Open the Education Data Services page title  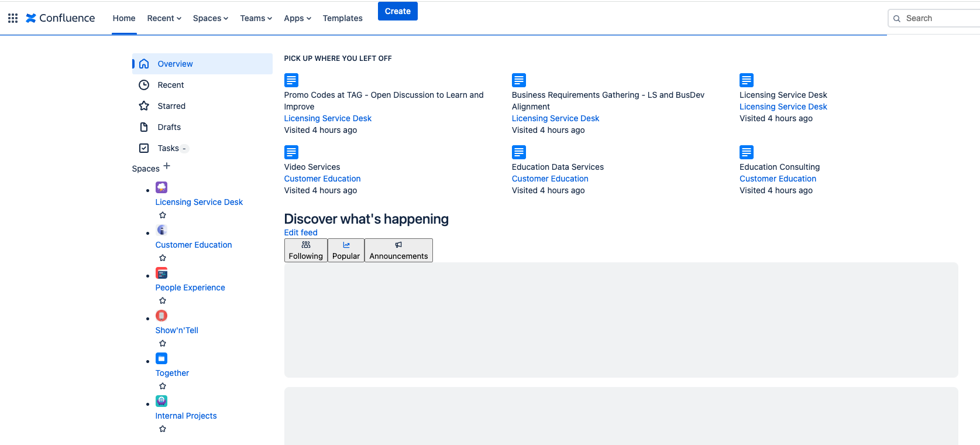point(558,167)
